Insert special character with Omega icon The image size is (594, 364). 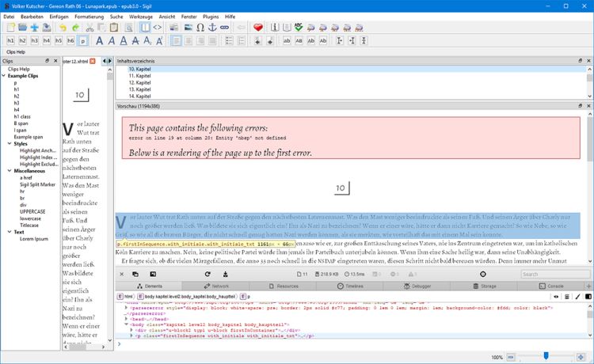point(200,28)
